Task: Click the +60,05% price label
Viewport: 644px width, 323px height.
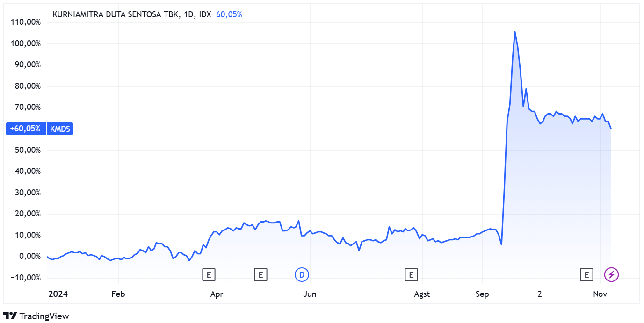Action: click(25, 129)
